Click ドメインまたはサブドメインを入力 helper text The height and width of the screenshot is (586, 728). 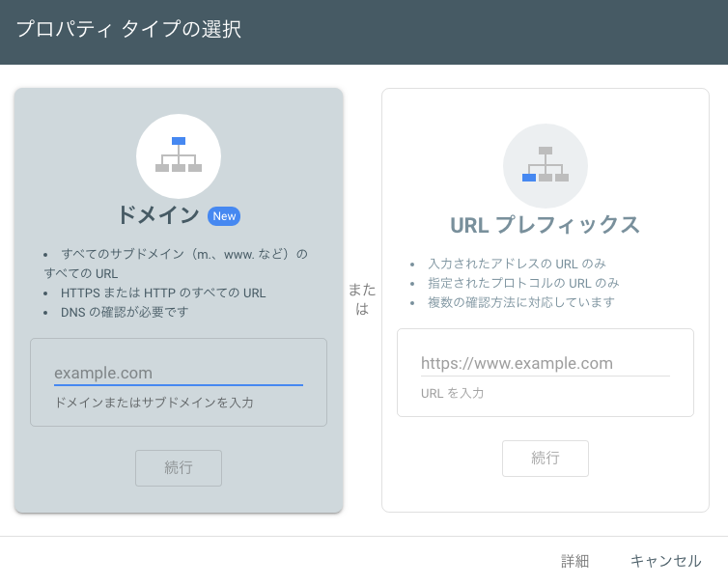154,403
